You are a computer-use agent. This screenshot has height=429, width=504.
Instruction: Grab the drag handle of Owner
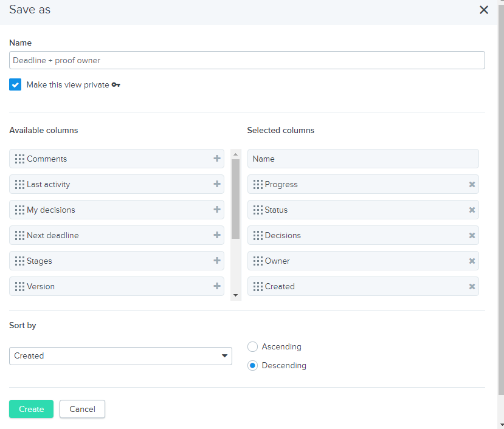click(258, 261)
